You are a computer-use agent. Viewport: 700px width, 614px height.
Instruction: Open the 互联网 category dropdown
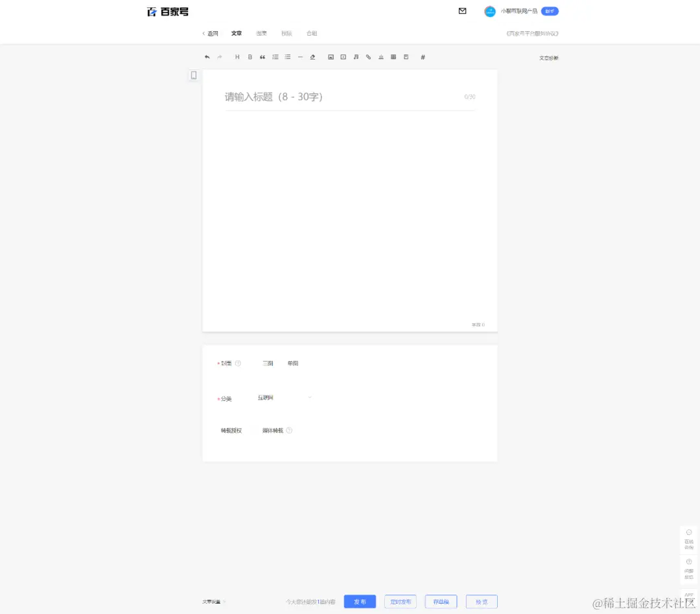pyautogui.click(x=285, y=398)
